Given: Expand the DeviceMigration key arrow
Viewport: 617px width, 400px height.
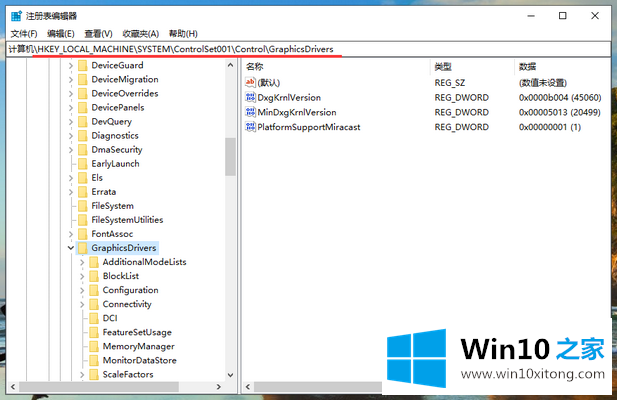Looking at the screenshot, I should tap(69, 79).
